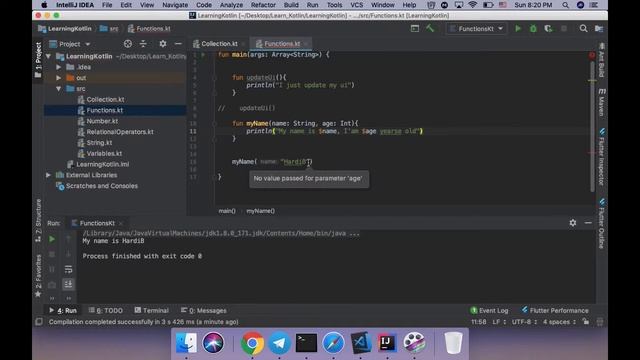Open Search Everywhere magnifier in toolbar
This screenshot has height=360, width=640.
coord(584,29)
